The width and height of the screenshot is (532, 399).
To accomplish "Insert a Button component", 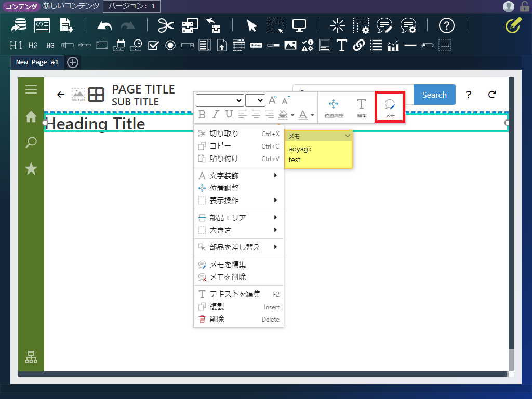I will [256, 45].
